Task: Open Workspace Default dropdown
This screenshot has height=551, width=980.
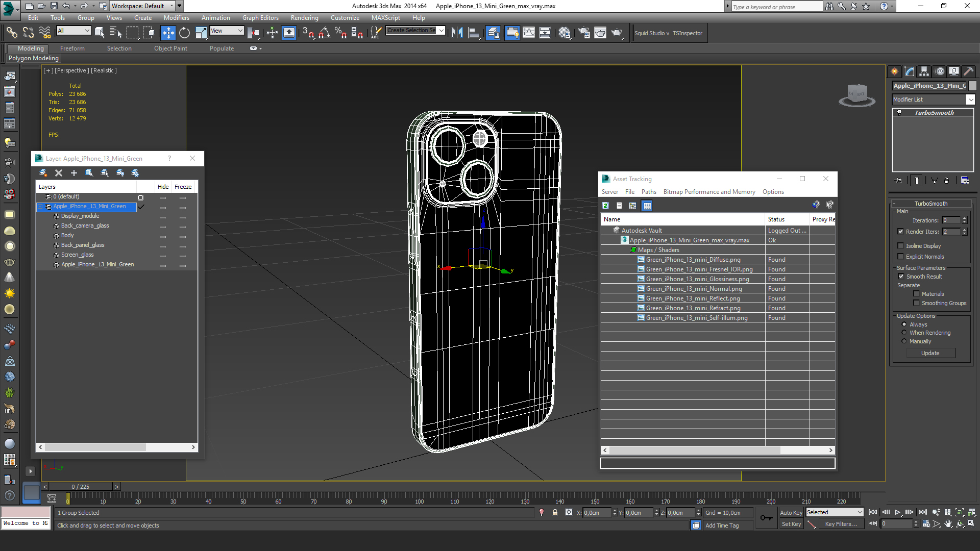Action: tap(143, 6)
